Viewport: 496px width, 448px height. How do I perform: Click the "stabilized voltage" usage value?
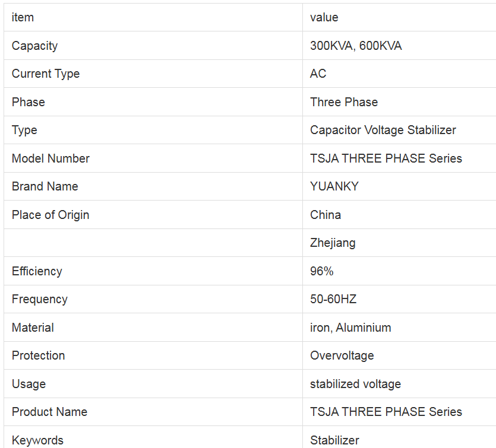pos(355,384)
